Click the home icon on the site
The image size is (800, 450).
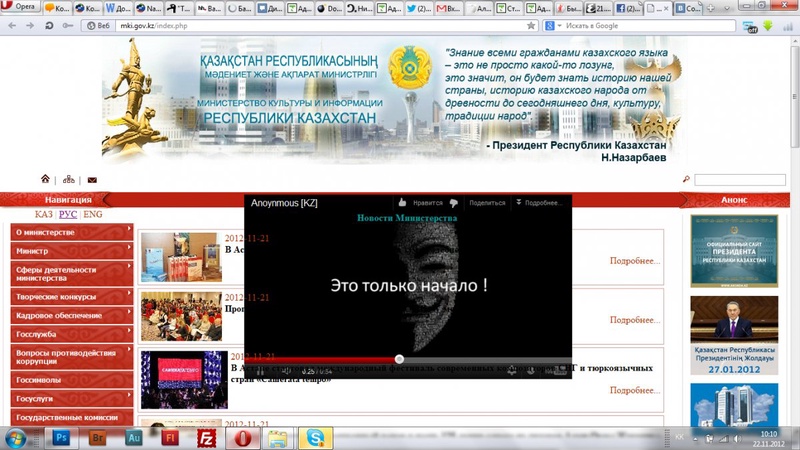[x=45, y=179]
